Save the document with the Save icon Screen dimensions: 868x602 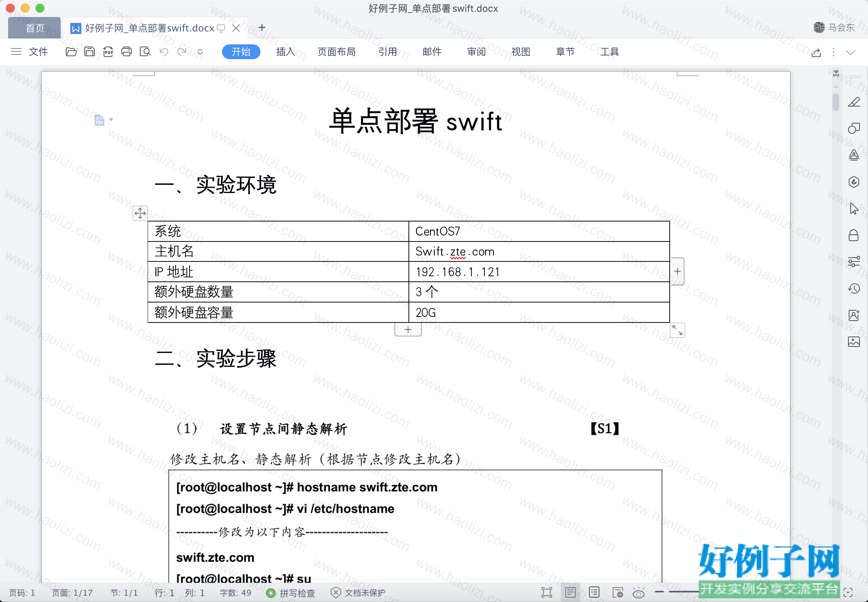coord(90,52)
